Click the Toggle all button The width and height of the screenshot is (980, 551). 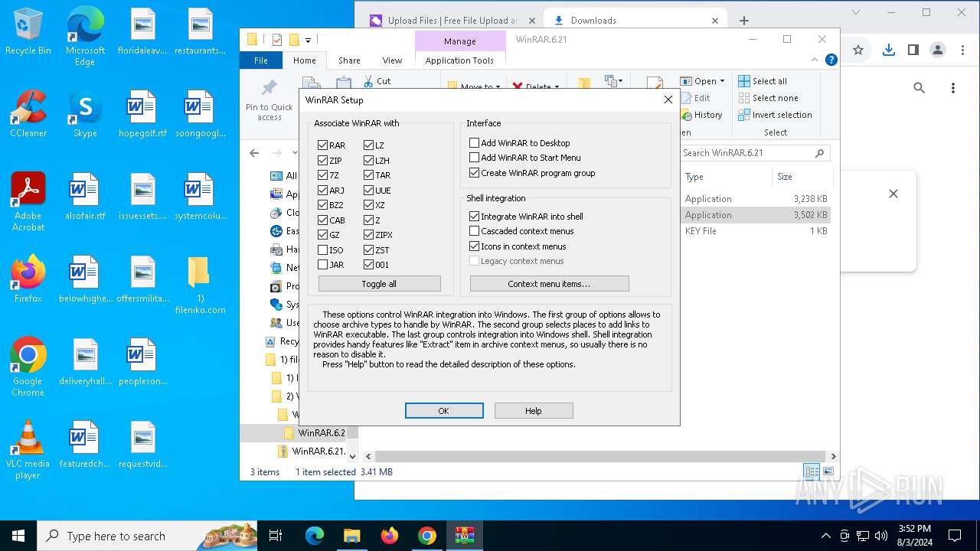click(379, 284)
